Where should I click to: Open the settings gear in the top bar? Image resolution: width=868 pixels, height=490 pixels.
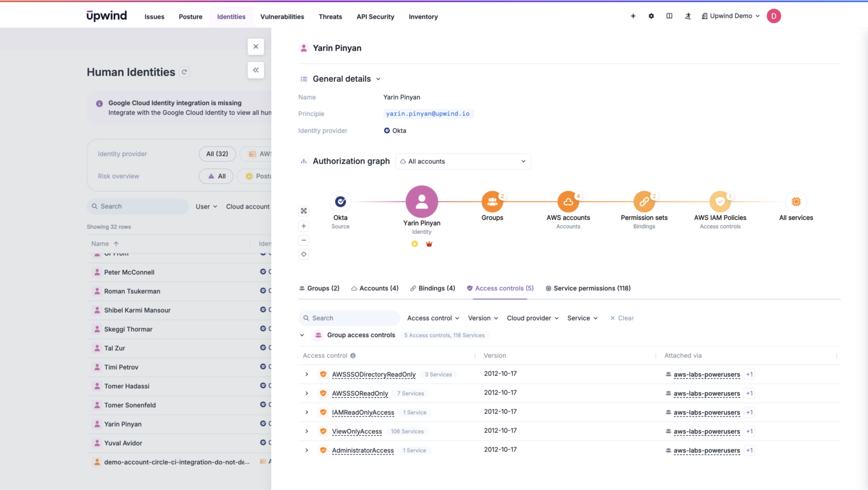pos(651,16)
